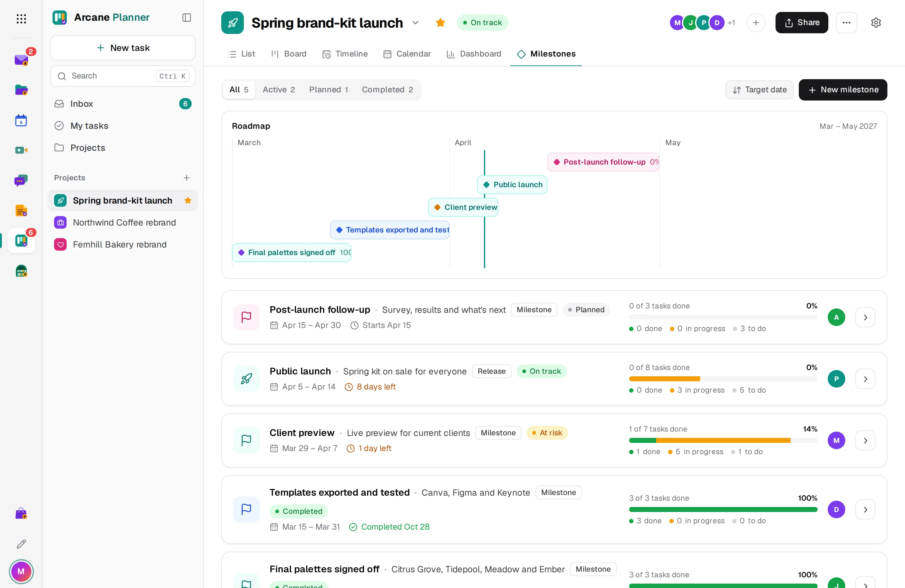Switch to the Board tab
The width and height of the screenshot is (905, 588).
click(288, 54)
